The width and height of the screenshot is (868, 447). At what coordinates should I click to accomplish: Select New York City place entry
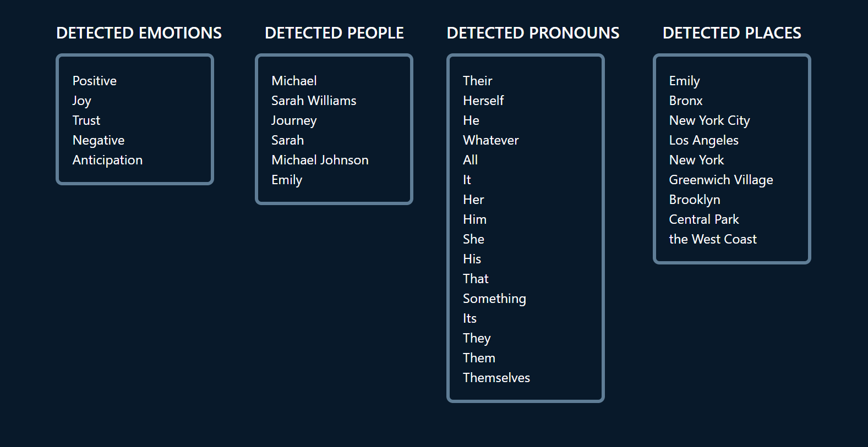point(709,120)
